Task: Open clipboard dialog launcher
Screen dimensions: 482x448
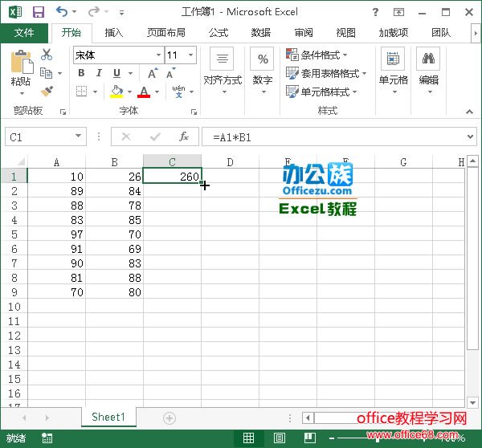Action: pos(63,112)
